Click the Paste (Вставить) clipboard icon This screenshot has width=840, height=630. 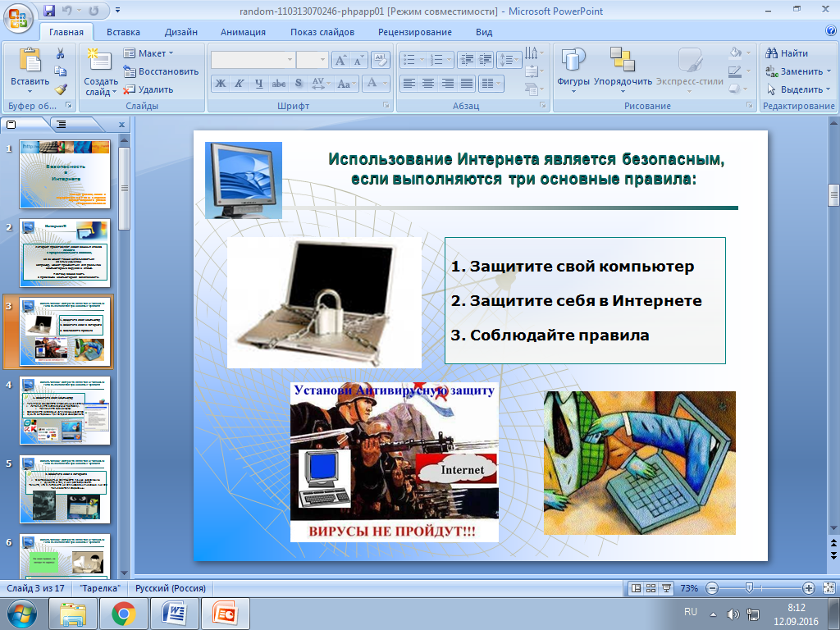tap(30, 60)
